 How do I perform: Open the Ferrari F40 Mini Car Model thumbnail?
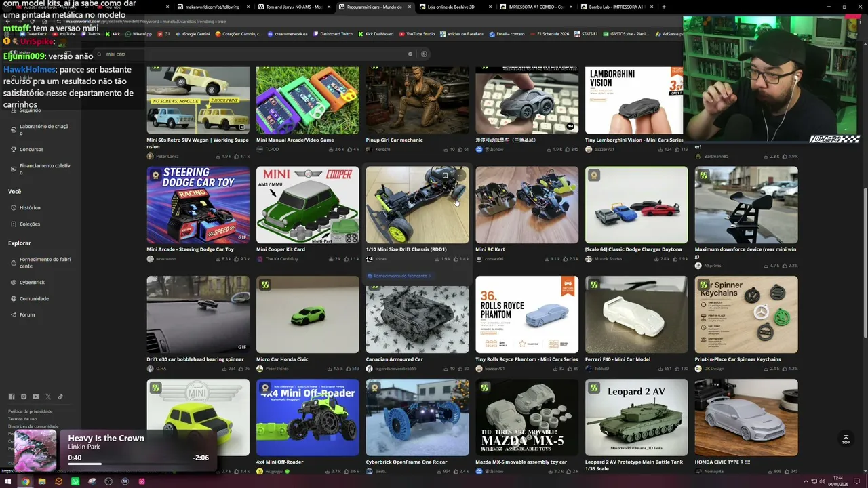pyautogui.click(x=636, y=314)
